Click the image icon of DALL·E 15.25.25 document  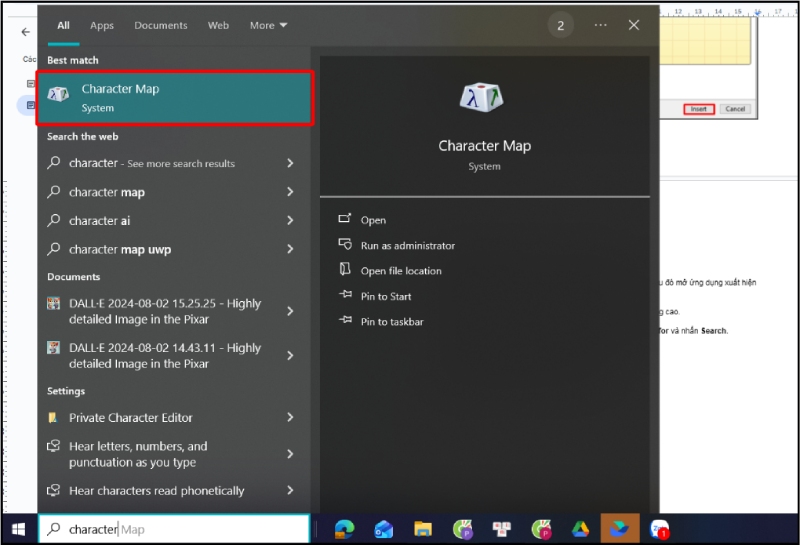(53, 304)
